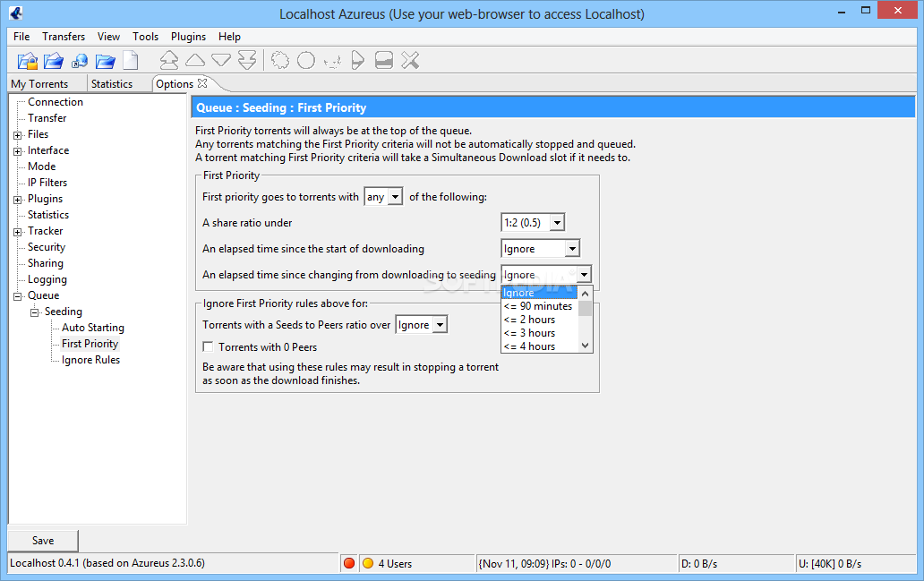This screenshot has height=581, width=924.
Task: Open the Transfers menu
Action: 64,37
